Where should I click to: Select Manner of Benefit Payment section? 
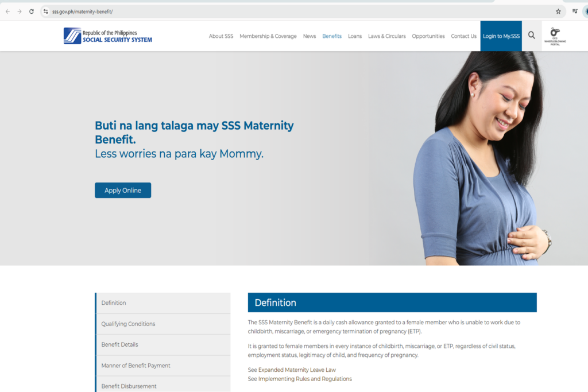[x=163, y=366]
